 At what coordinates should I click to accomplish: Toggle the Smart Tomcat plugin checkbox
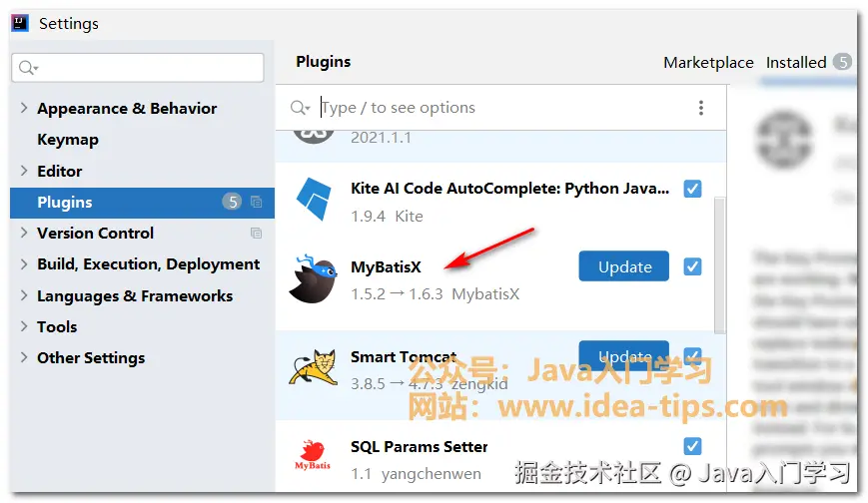pyautogui.click(x=692, y=354)
